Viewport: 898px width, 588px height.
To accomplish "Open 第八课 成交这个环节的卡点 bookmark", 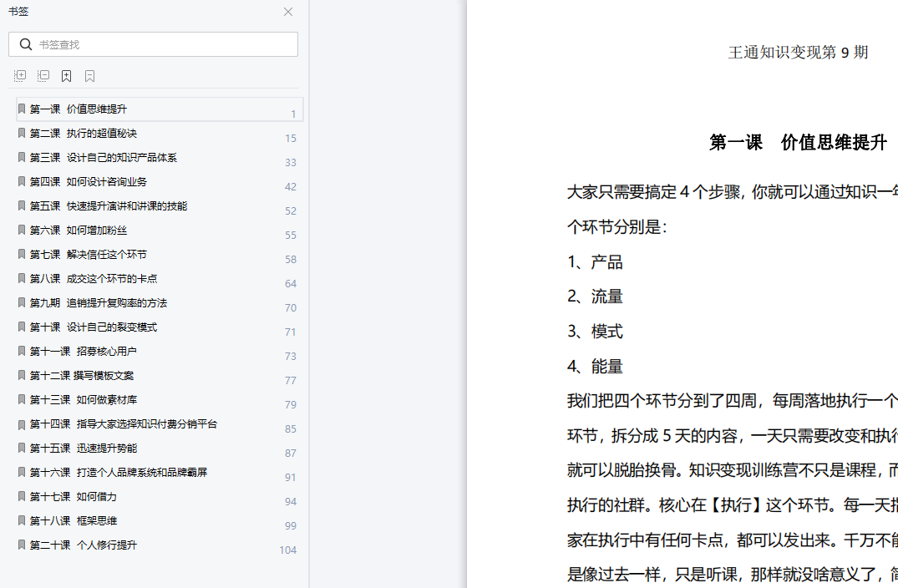I will pyautogui.click(x=93, y=278).
